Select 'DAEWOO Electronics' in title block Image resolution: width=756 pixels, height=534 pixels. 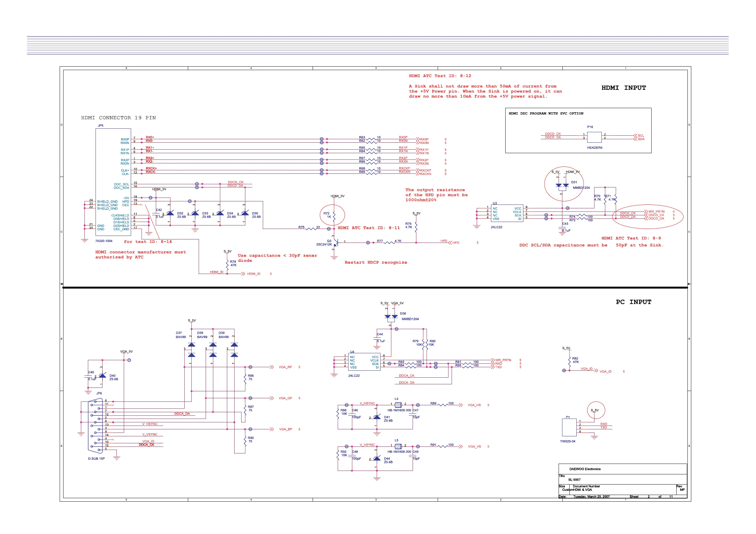(585, 469)
